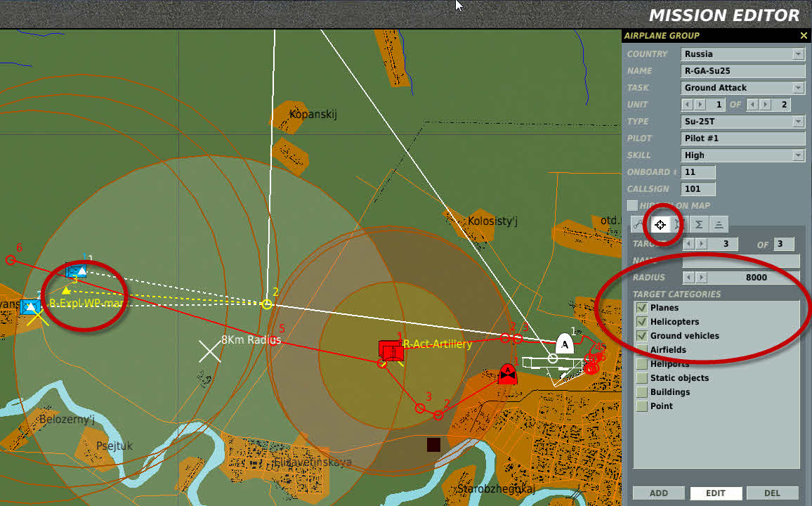The width and height of the screenshot is (812, 506).
Task: Edit the group Name field R-GA-Su25
Action: pos(742,70)
